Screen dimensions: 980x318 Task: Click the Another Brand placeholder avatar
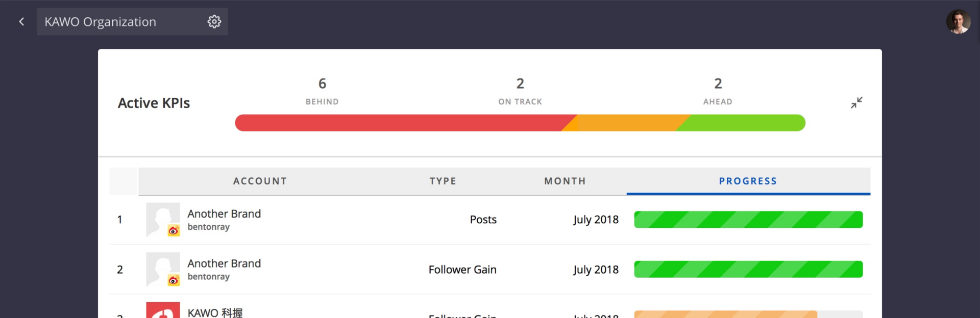point(163,219)
